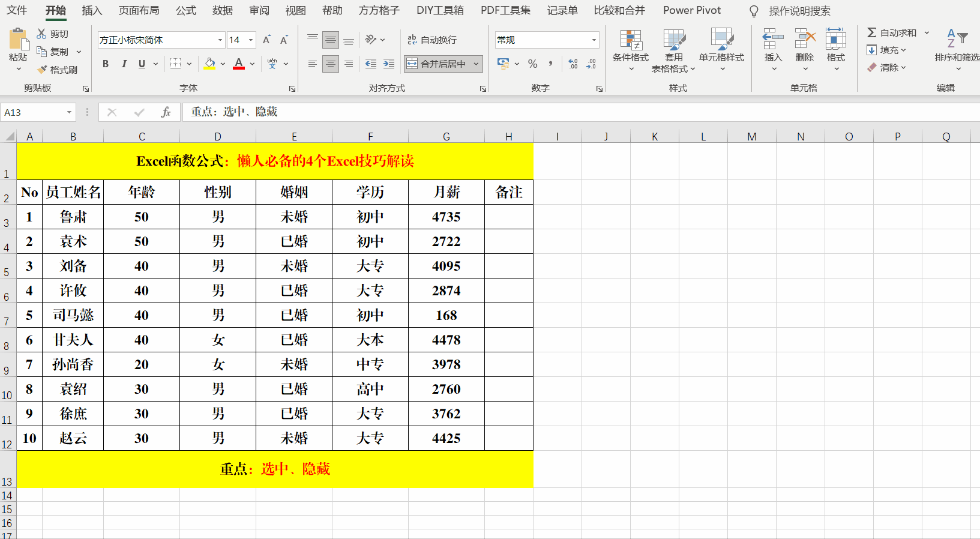This screenshot has height=539, width=980.
Task: Open the font name dropdown
Action: tap(220, 40)
